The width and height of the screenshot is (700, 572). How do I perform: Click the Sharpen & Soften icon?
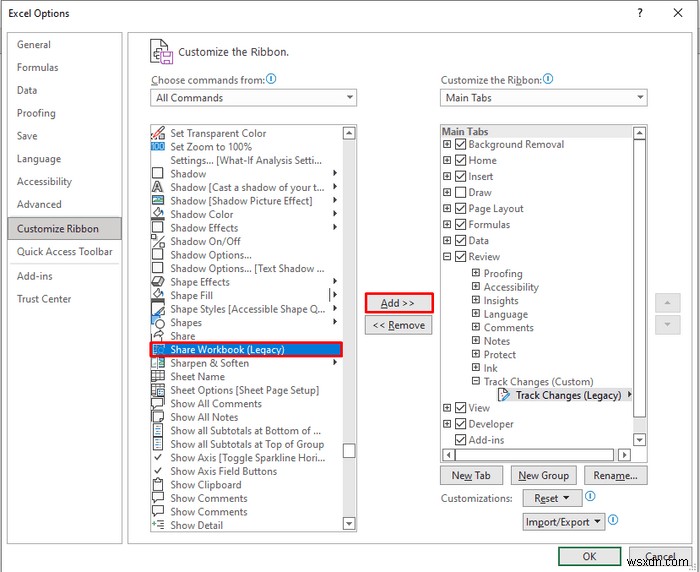pyautogui.click(x=158, y=363)
